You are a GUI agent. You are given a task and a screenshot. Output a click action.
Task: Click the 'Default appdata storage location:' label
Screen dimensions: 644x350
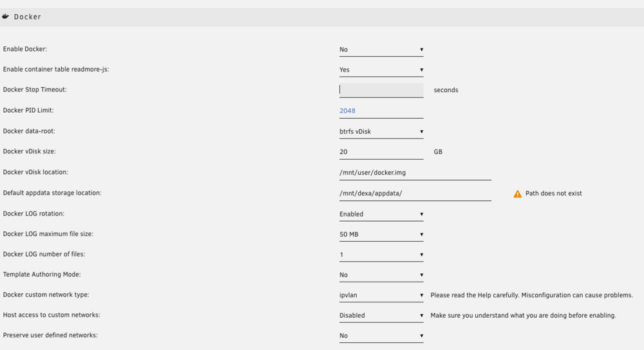[x=52, y=193]
